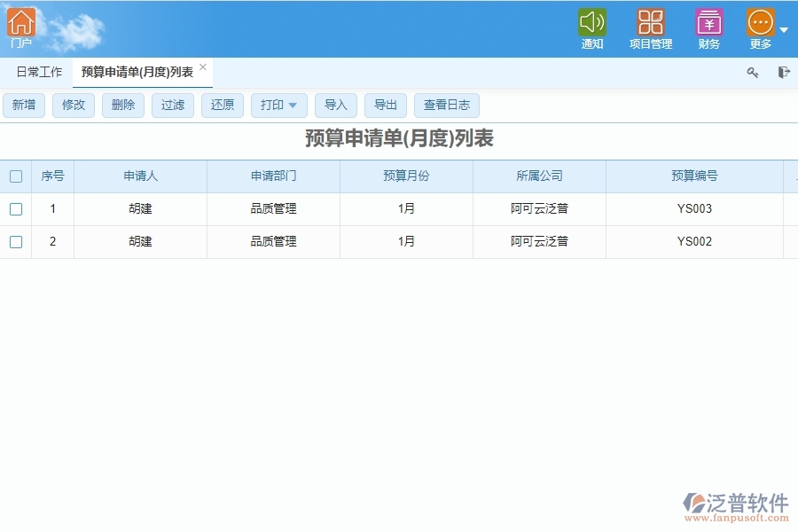Check the row checkbox for YS003
This screenshot has width=798, height=532.
[x=15, y=208]
